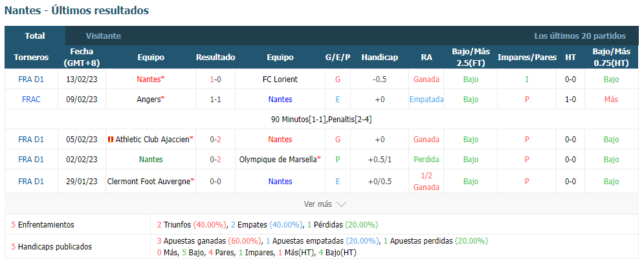The image size is (644, 265).
Task: Open the FRAC tournament link
Action: pos(31,100)
